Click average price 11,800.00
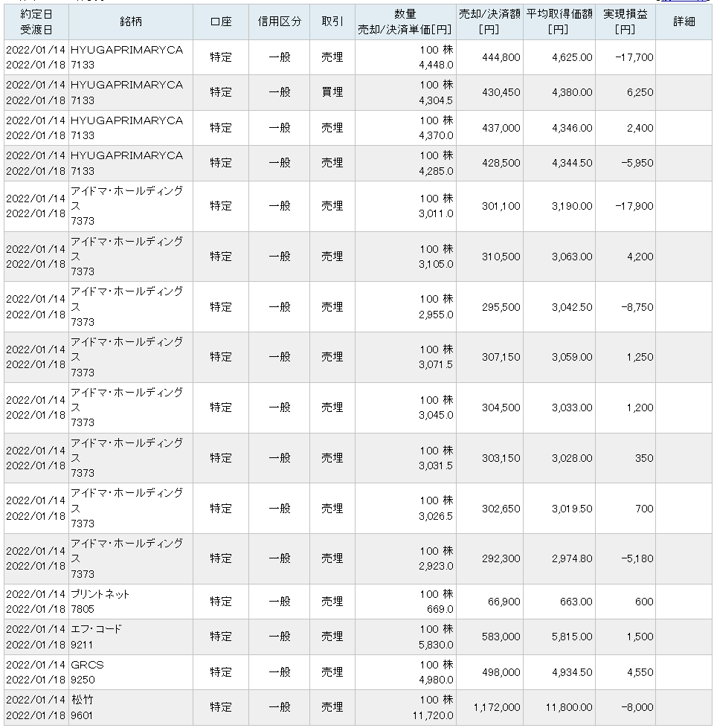This screenshot has height=728, width=714. click(x=569, y=708)
